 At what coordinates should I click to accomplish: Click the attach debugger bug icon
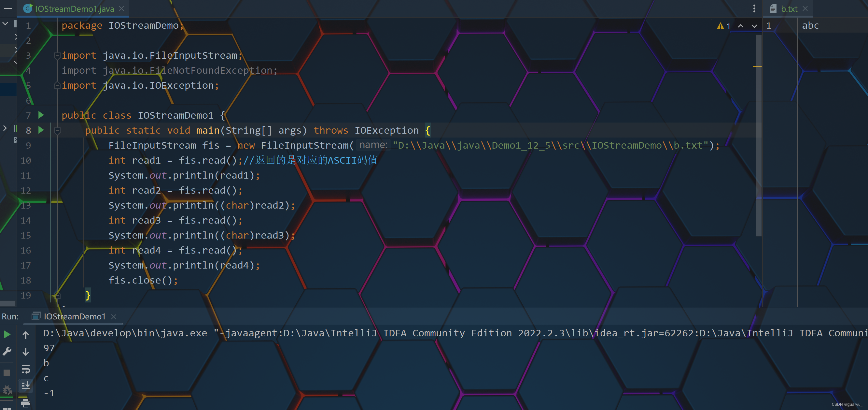tap(7, 390)
